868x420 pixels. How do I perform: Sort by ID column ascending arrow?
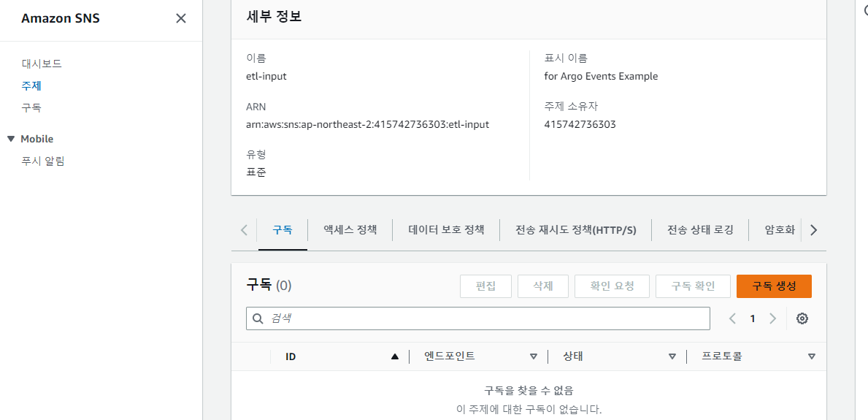(395, 357)
